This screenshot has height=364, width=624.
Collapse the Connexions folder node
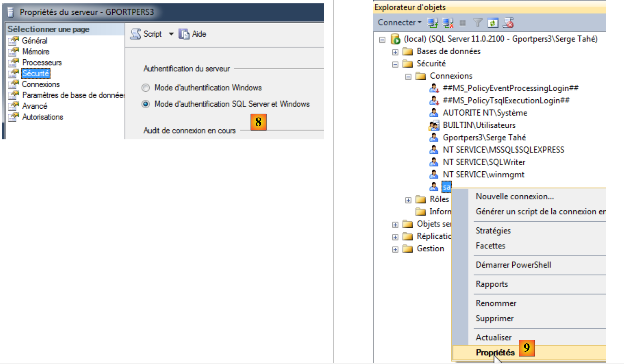408,77
